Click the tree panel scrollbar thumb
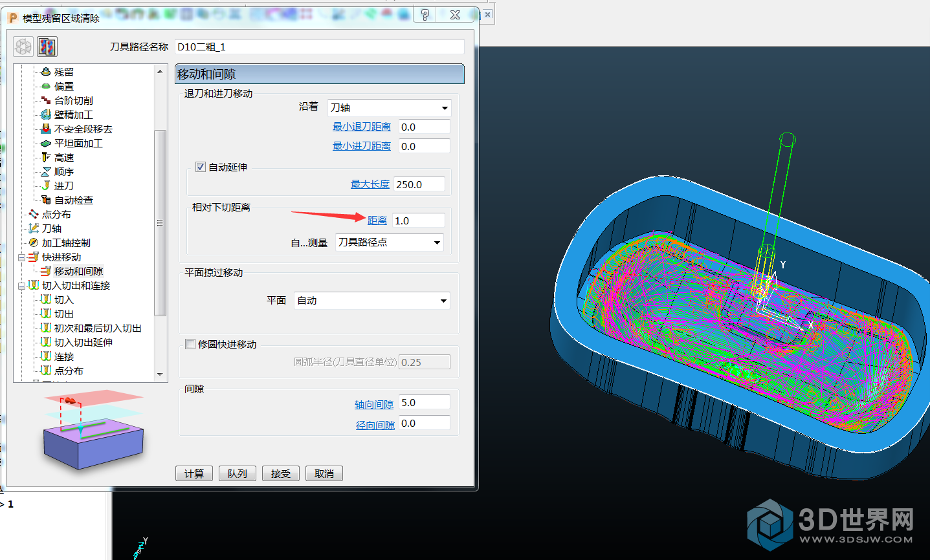The image size is (930, 560). point(161,222)
